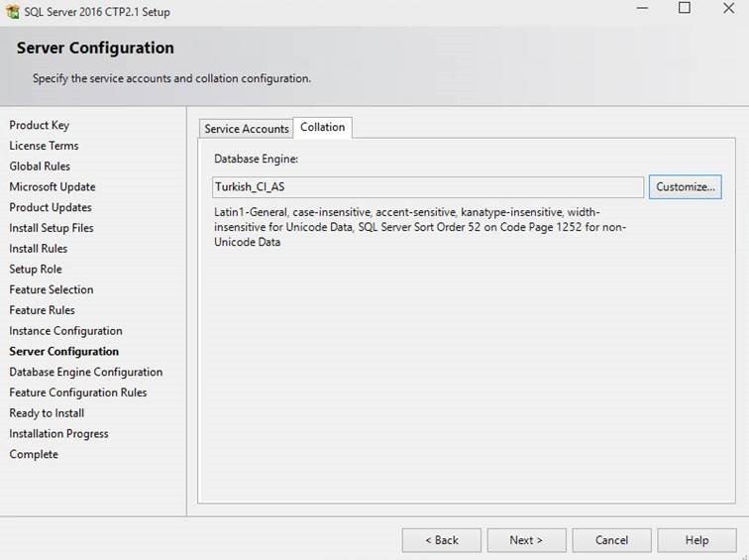Click the Database Engine label
Screen dimensions: 749x560
tap(256, 159)
